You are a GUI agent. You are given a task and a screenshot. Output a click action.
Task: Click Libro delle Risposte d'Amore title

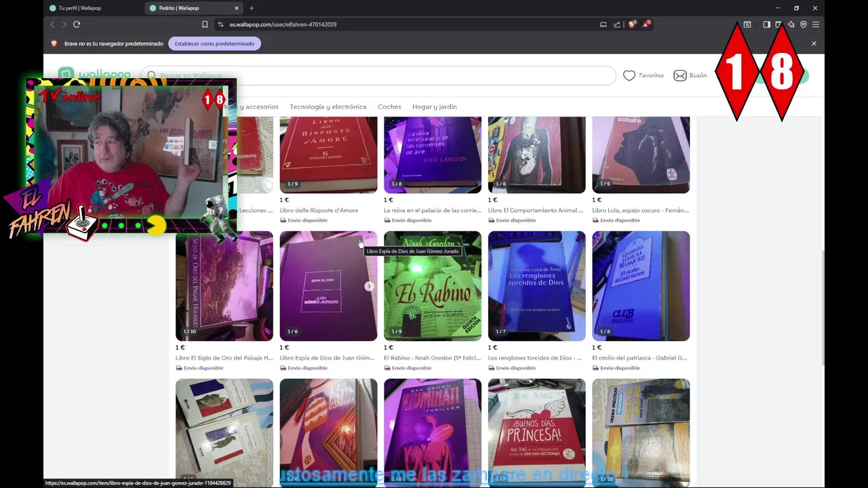click(319, 210)
